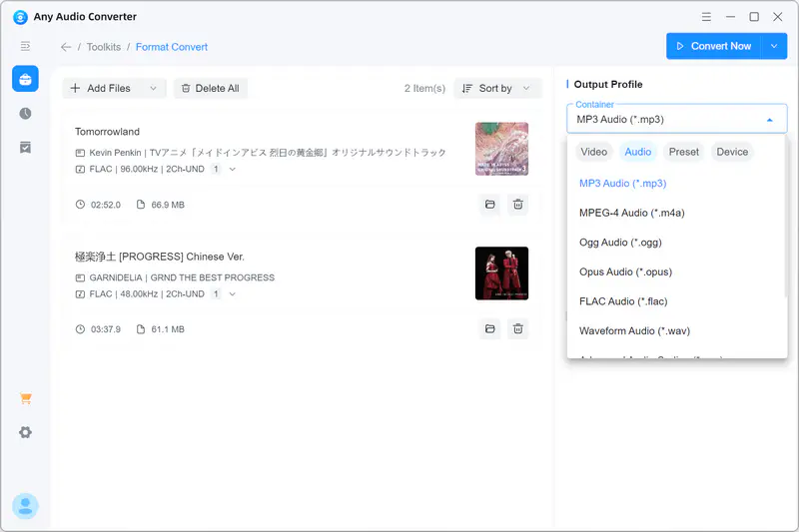Open the title bar hamburger menu
This screenshot has width=799, height=532.
[x=706, y=17]
